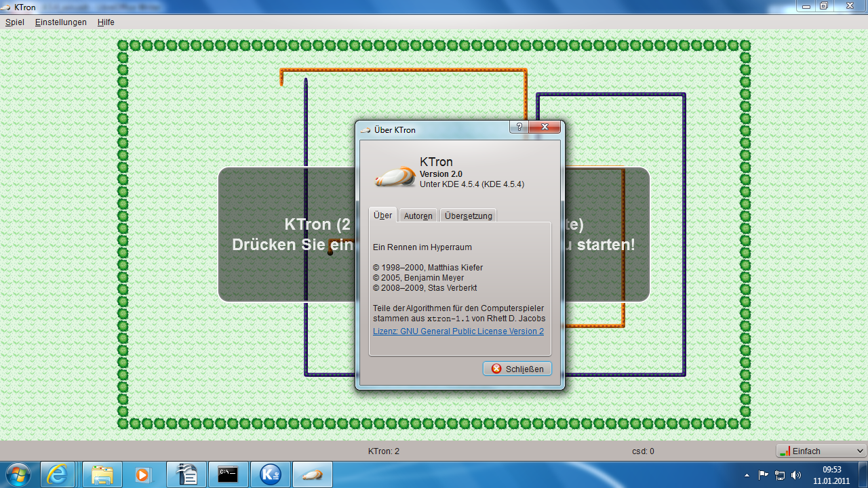The image size is (868, 488).
Task: Launch Kile from the taskbar
Action: pyautogui.click(x=271, y=474)
